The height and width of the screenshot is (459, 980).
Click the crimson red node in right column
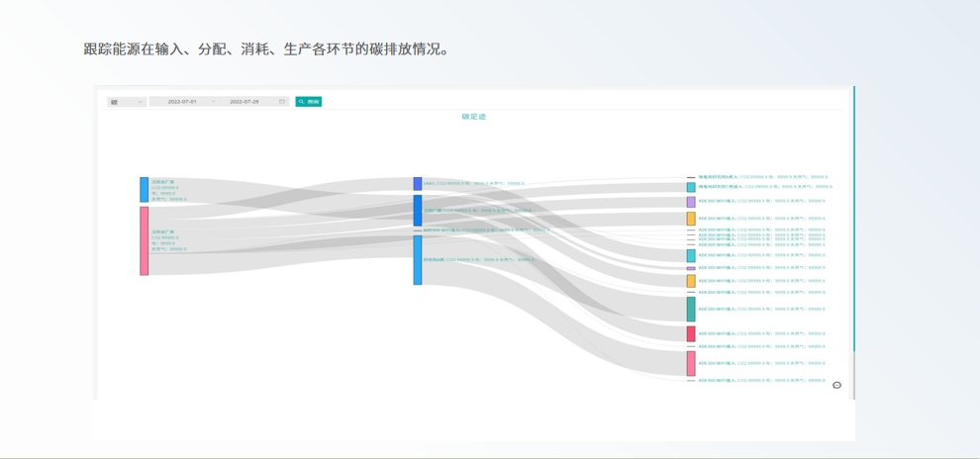point(691,333)
